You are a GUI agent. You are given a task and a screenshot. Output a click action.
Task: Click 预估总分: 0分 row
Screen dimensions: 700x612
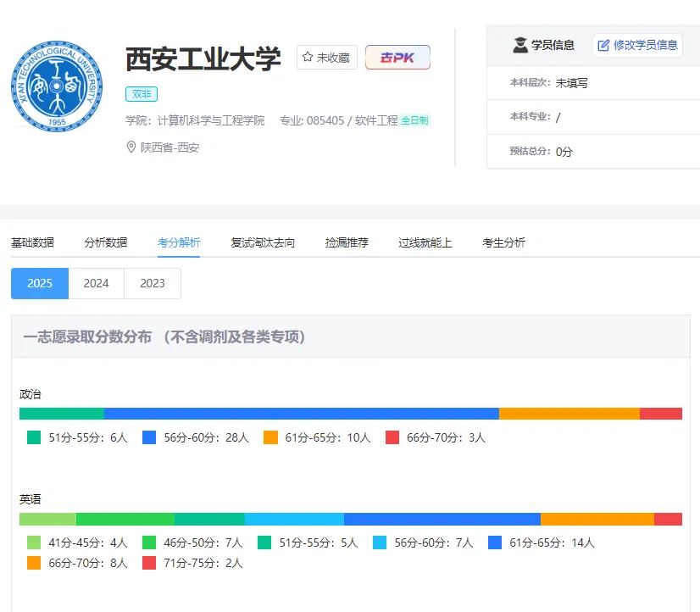click(593, 152)
